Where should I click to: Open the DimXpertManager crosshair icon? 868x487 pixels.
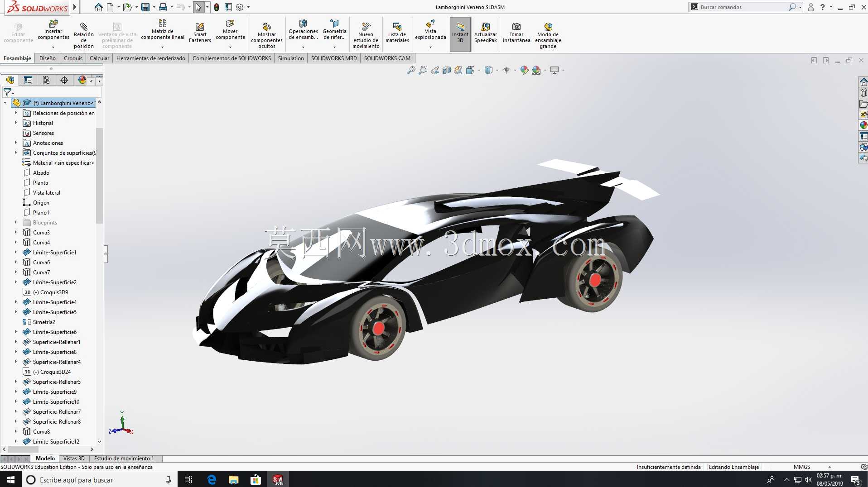tap(64, 80)
